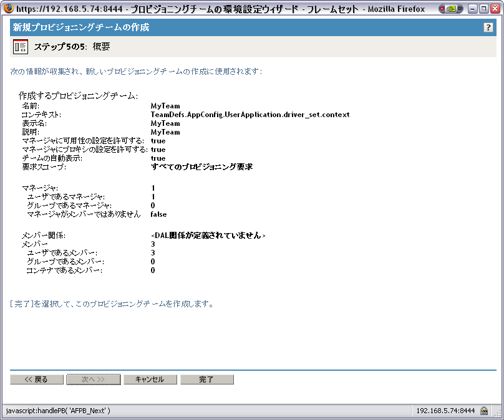
Task: Click the help question mark icon
Action: [488, 27]
